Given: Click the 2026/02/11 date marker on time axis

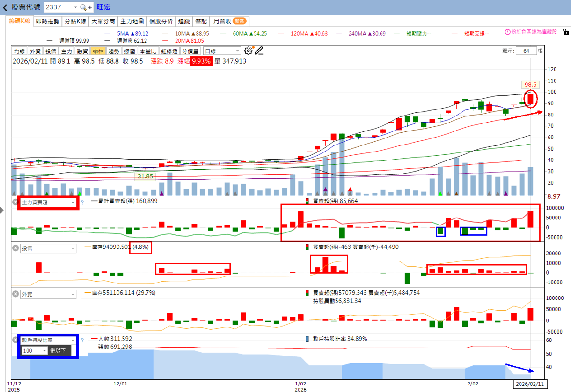Looking at the screenshot, I should [x=530, y=384].
